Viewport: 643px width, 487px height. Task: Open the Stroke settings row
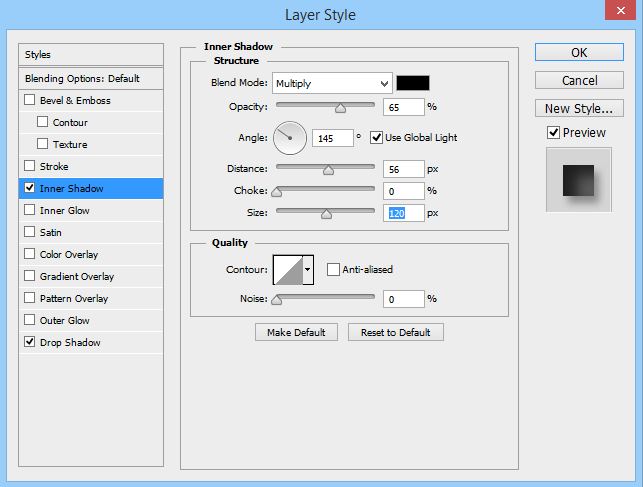tap(91, 166)
